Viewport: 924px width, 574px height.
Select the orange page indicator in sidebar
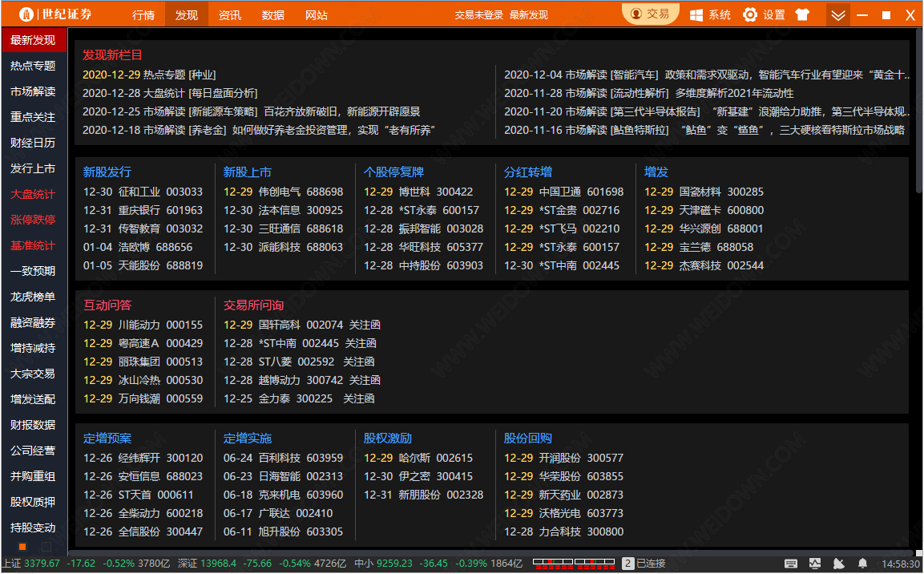point(22,547)
